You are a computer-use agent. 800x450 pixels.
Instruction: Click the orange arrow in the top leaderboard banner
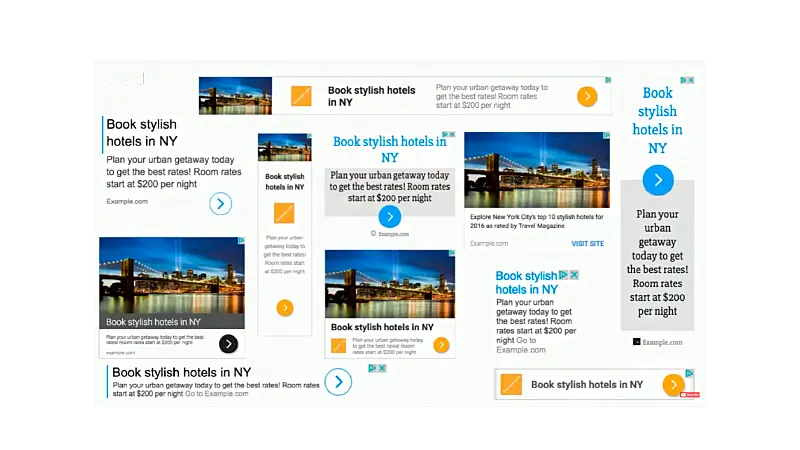pyautogui.click(x=587, y=96)
